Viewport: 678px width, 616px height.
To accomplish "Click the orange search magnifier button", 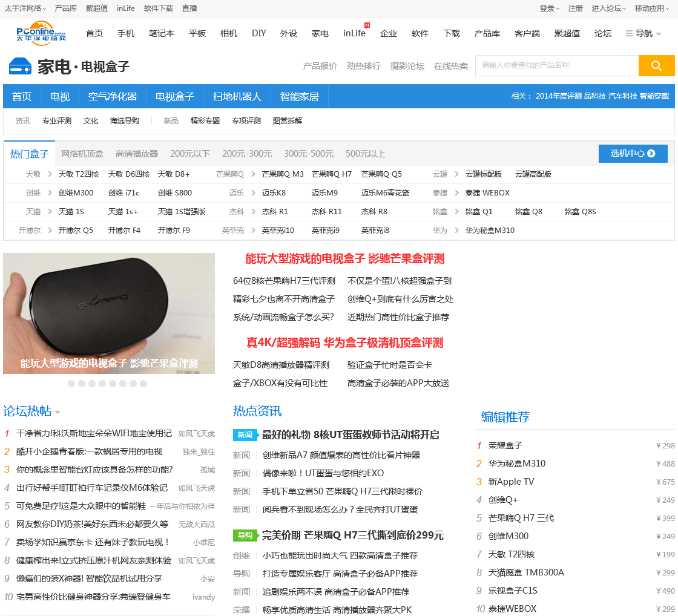I will coord(656,66).
